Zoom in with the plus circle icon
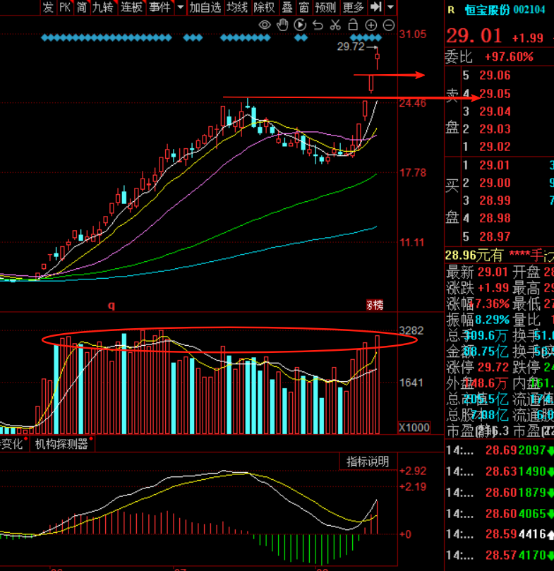554x571 pixels. click(x=371, y=25)
